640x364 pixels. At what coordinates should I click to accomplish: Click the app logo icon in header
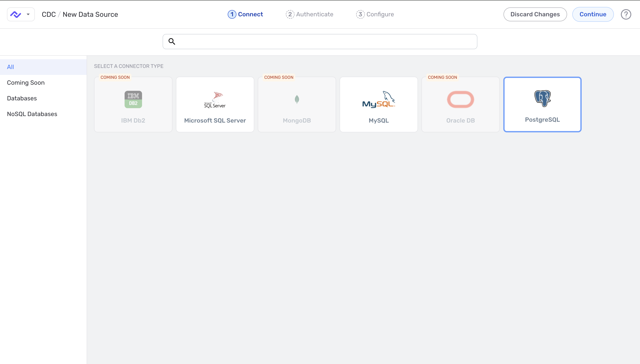(x=15, y=14)
